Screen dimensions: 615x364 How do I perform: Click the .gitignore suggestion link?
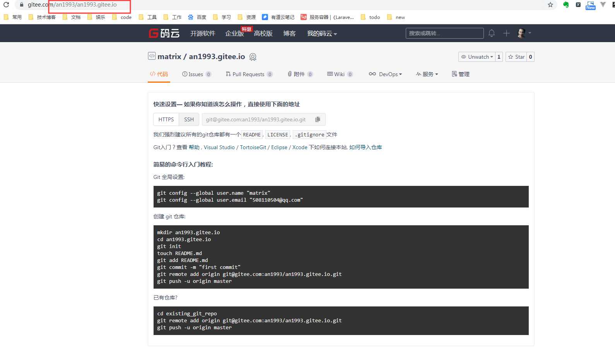pos(309,134)
